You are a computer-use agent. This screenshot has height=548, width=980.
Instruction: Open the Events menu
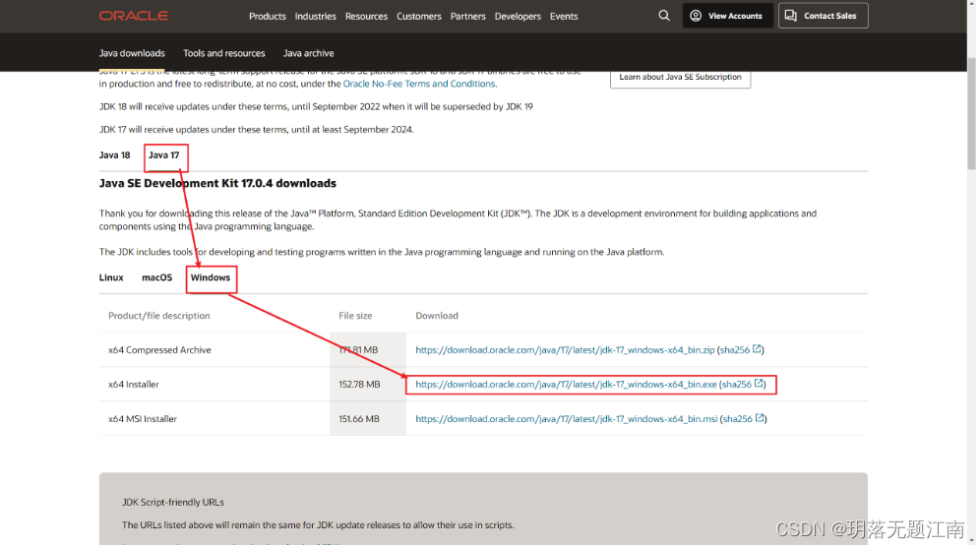coord(564,17)
